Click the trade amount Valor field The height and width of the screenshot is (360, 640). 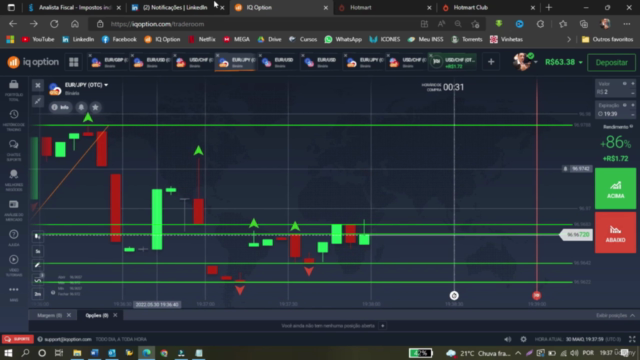pos(615,88)
